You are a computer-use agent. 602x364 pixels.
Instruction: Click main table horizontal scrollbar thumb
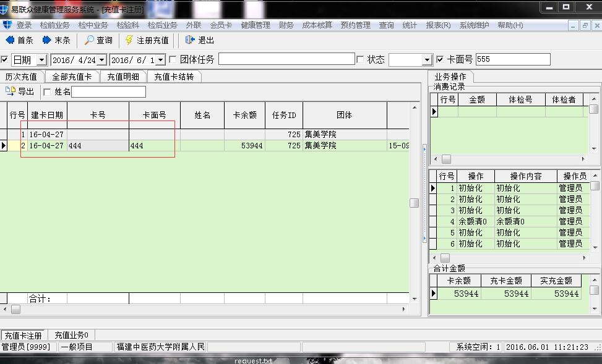[x=15, y=309]
